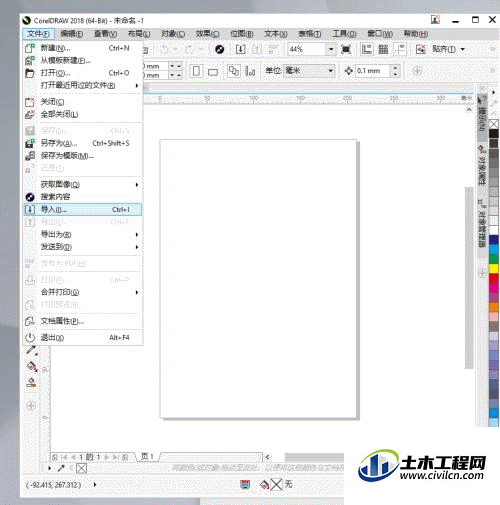Open Object Manager (对象管理器) docker tab
This screenshot has height=505, width=500.
[481, 223]
